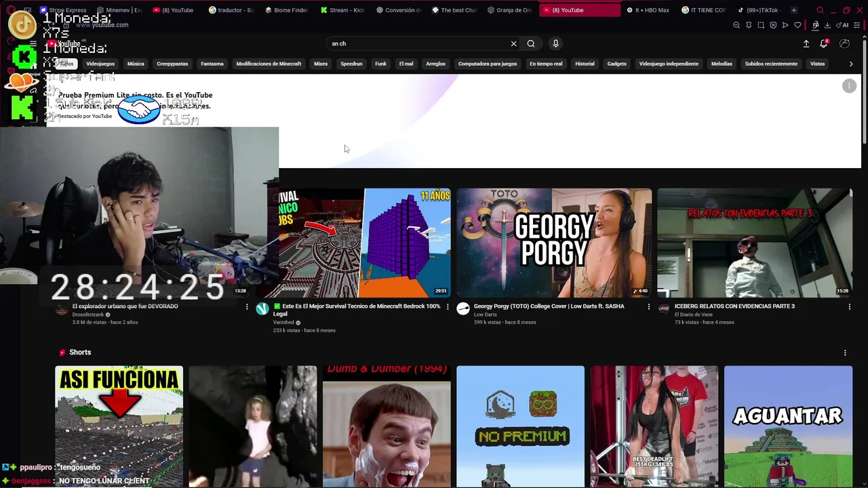868x488 pixels.
Task: Switch to the Stream - Kick tab
Action: pyautogui.click(x=342, y=10)
